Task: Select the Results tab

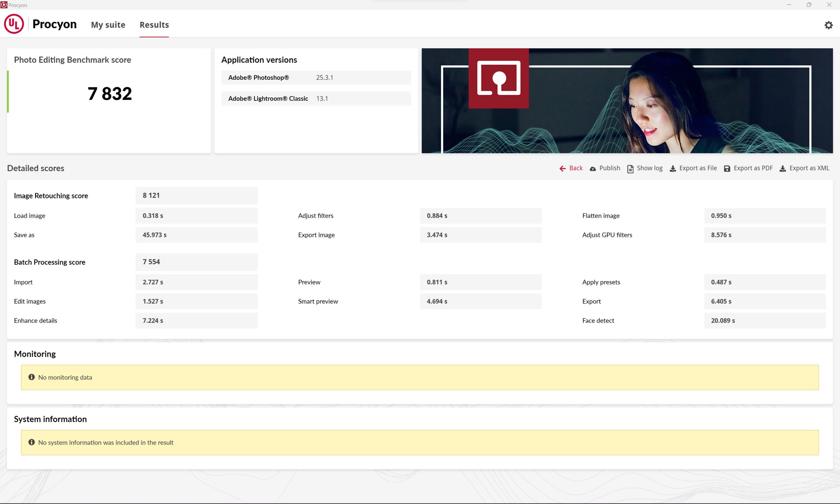Action: pyautogui.click(x=154, y=25)
